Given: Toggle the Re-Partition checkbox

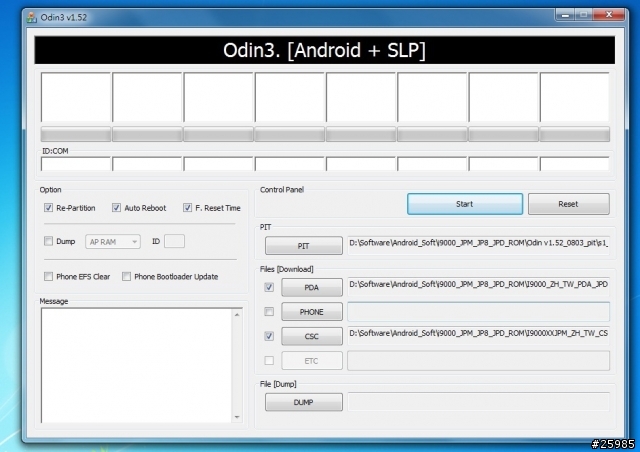Looking at the screenshot, I should (x=48, y=208).
